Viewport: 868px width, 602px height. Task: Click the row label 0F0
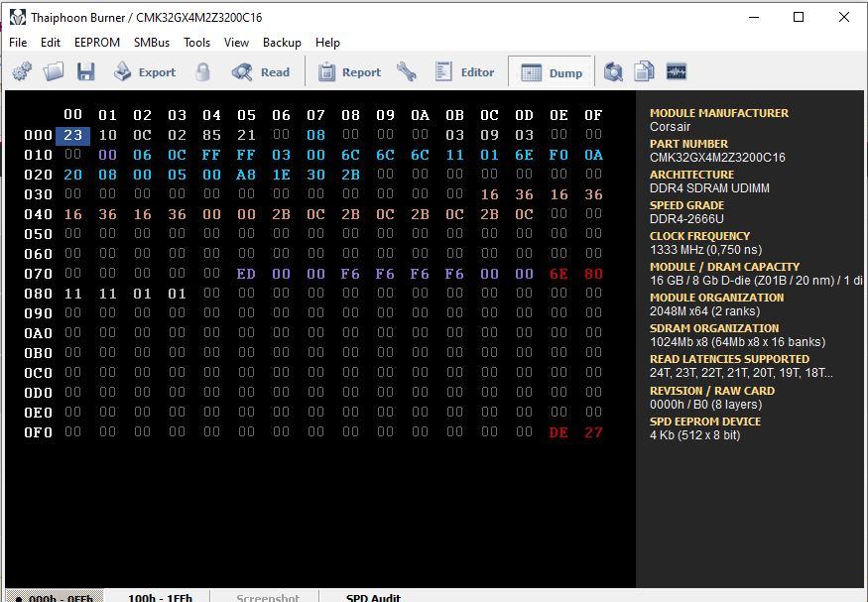(x=39, y=432)
